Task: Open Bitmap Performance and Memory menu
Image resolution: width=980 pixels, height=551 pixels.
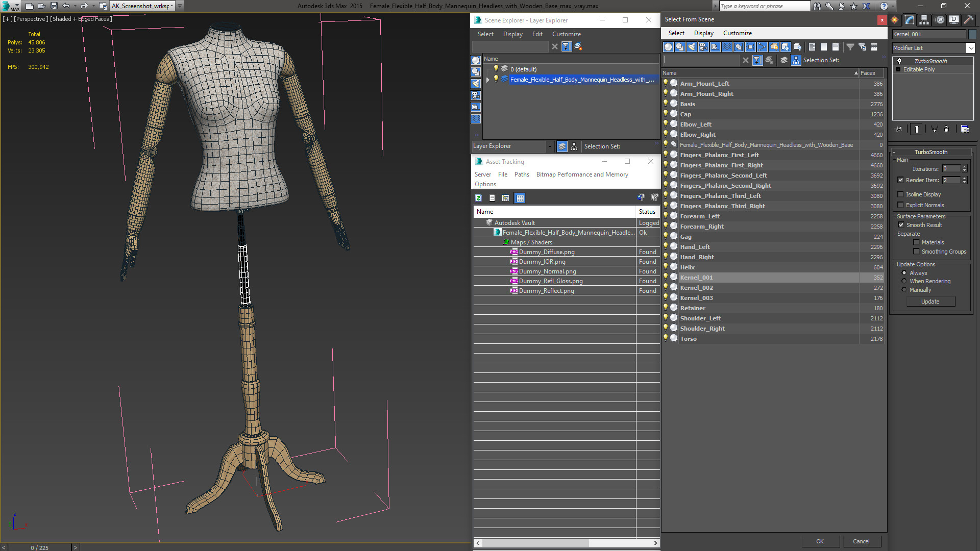Action: coord(582,174)
